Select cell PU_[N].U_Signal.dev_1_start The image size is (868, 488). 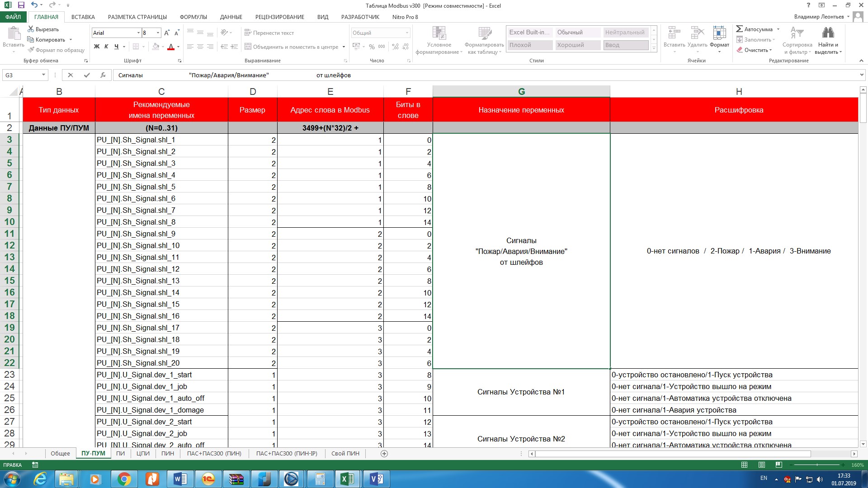161,375
